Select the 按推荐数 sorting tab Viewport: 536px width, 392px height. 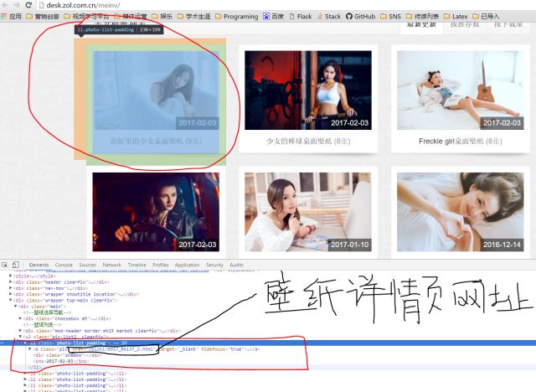[x=465, y=24]
